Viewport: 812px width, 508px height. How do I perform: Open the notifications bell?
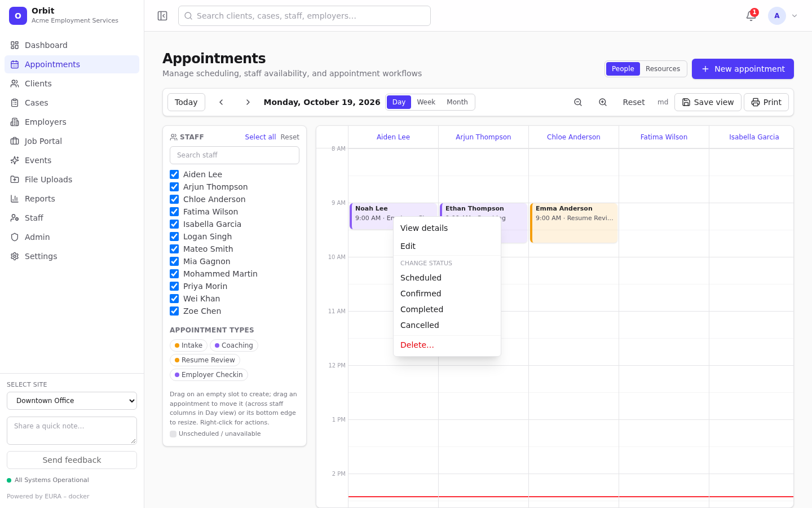click(x=751, y=16)
